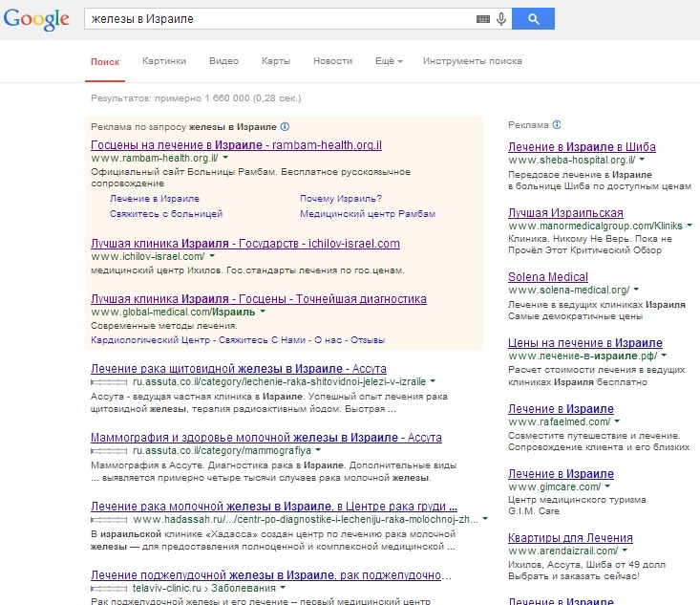The height and width of the screenshot is (605, 700).
Task: Open sidebar ad Лечение в Израиле в Шиба
Action: 582,147
